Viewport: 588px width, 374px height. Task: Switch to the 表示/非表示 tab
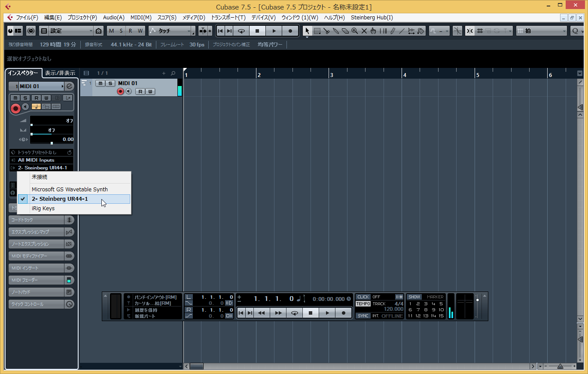[60, 73]
